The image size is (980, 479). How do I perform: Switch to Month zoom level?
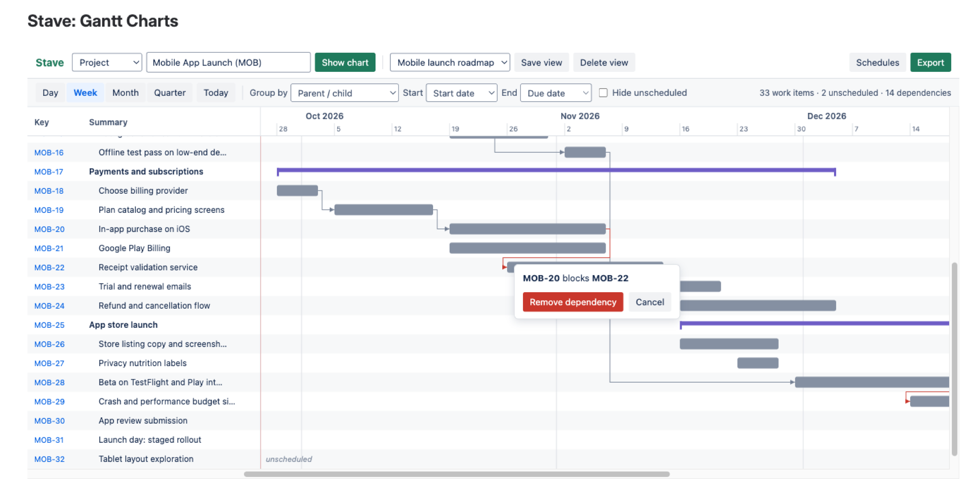125,93
